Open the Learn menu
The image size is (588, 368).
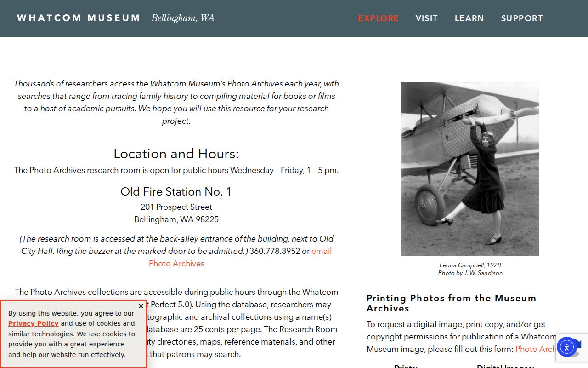tap(469, 18)
